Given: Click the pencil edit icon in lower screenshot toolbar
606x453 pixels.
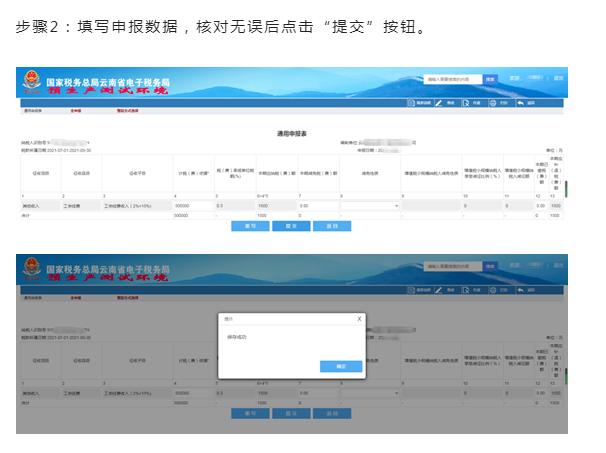Looking at the screenshot, I should coord(439,290).
